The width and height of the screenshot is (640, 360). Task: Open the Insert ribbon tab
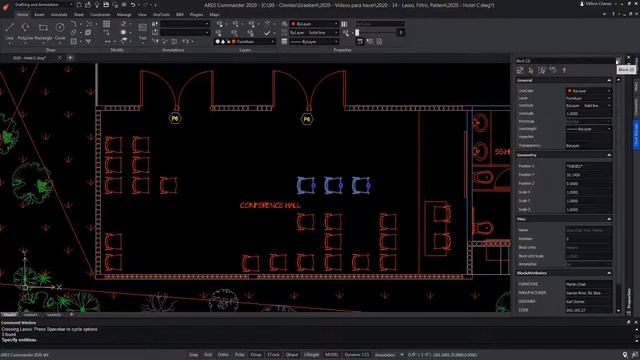coord(39,14)
